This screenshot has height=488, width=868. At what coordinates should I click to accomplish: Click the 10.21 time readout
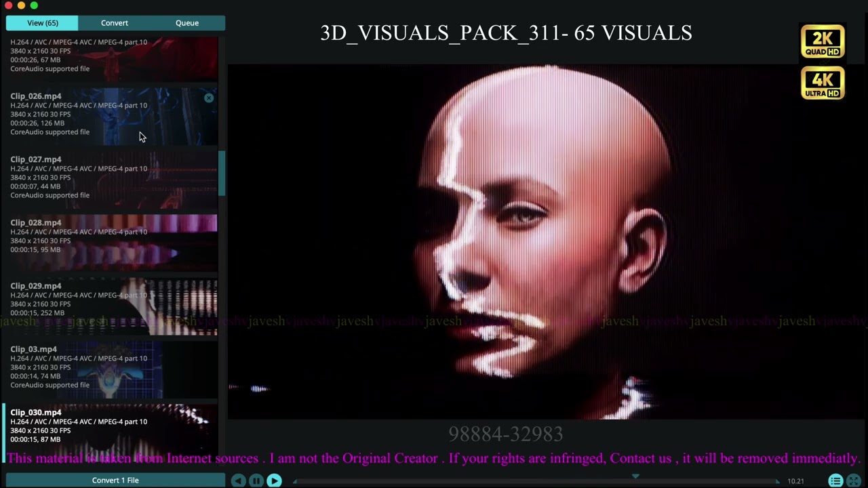(x=795, y=481)
